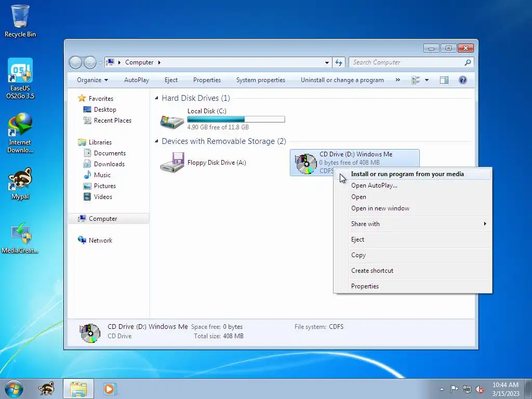Launch EaseUS OS2Go 3.5 shortcut
Viewport: 532px width, 399px height.
click(x=20, y=78)
